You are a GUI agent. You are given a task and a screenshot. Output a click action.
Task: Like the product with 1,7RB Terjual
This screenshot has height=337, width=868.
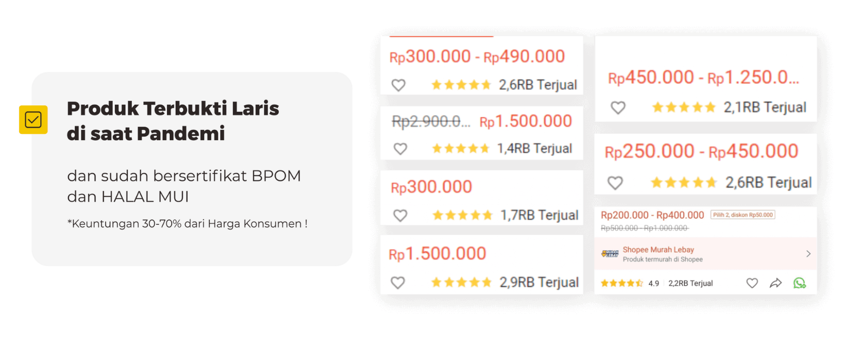(x=400, y=215)
